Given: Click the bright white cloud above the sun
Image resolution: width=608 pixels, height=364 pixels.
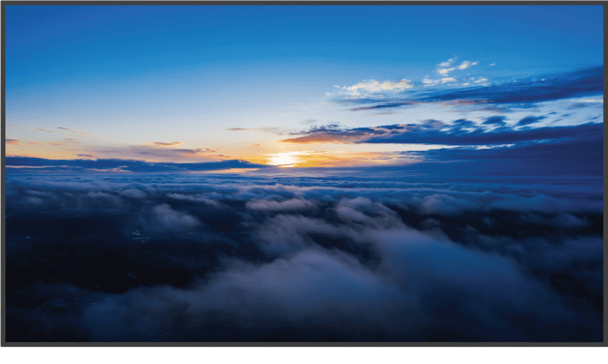Looking at the screenshot, I should (378, 86).
